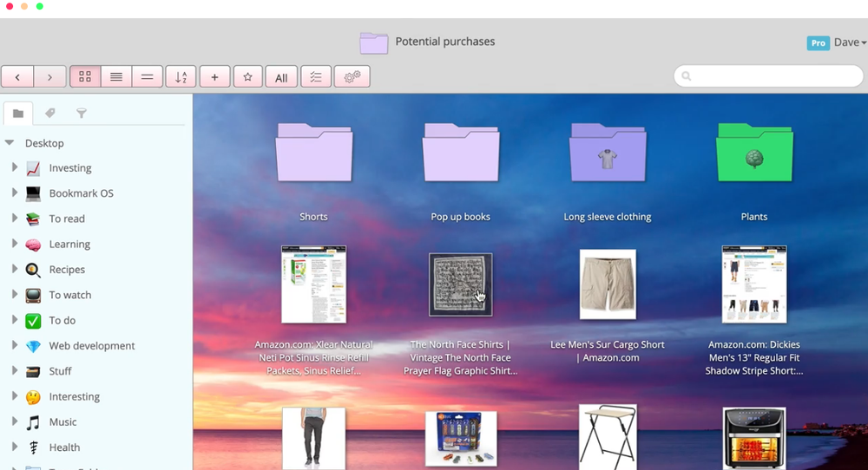Screen dimensions: 868x470
Task: Open the North Face Shirts thumbnail
Action: tap(461, 284)
